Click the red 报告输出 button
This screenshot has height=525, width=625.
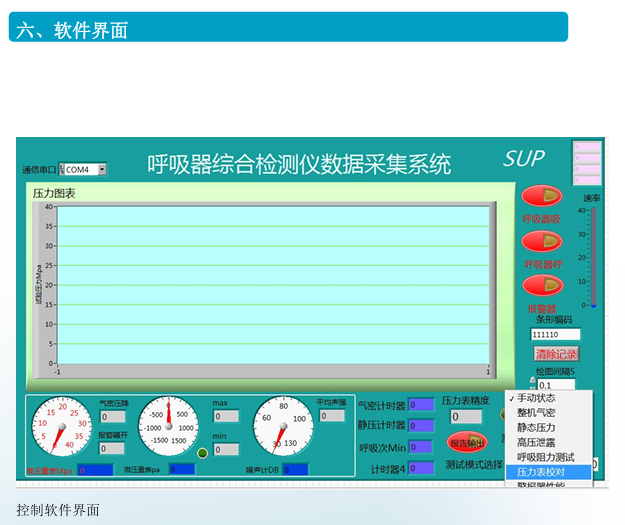[x=466, y=442]
